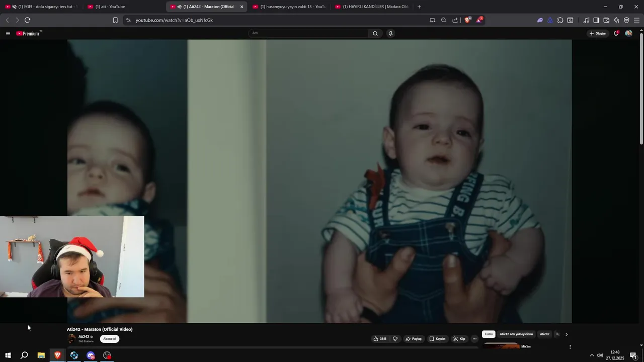The height and width of the screenshot is (362, 644).
Task: Open the install app icon in address bar
Action: [432, 20]
